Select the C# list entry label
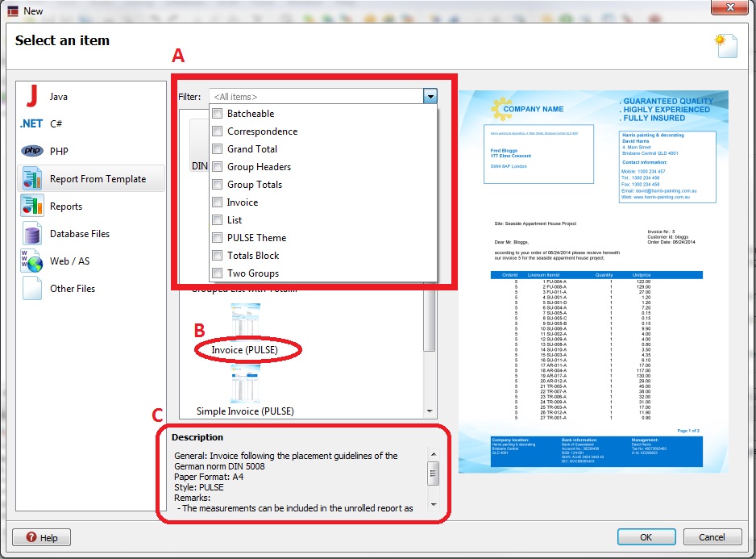This screenshot has height=559, width=756. (x=56, y=123)
